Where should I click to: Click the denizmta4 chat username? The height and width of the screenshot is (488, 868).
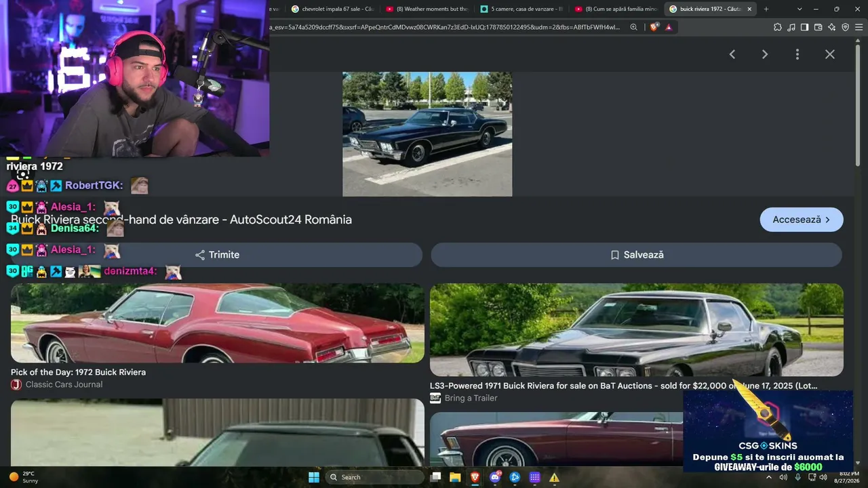point(130,271)
